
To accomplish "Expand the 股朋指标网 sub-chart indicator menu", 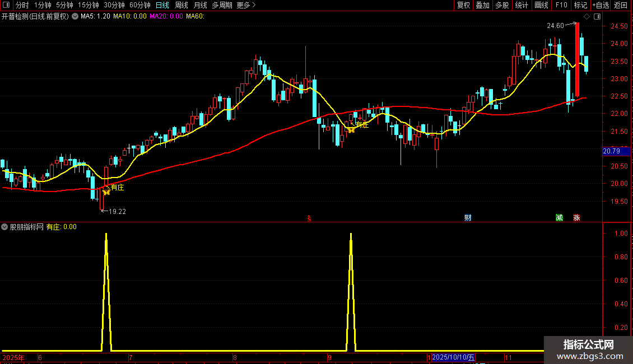I will (x=4, y=227).
